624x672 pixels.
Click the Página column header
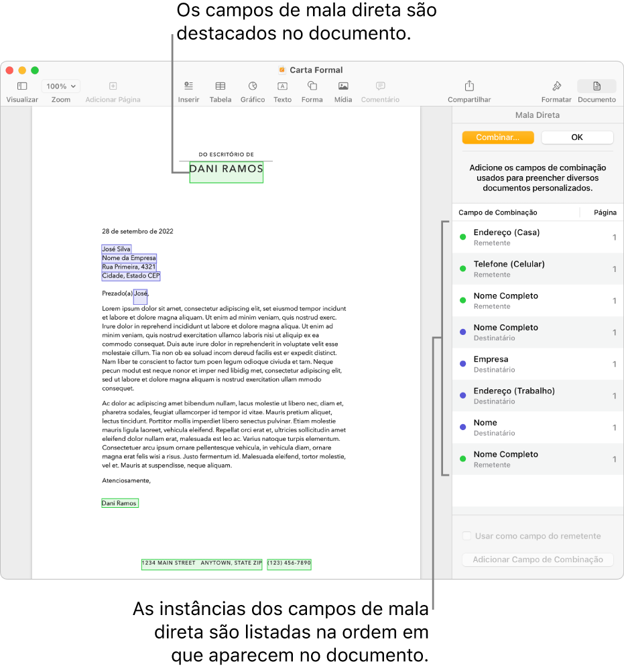click(x=605, y=212)
